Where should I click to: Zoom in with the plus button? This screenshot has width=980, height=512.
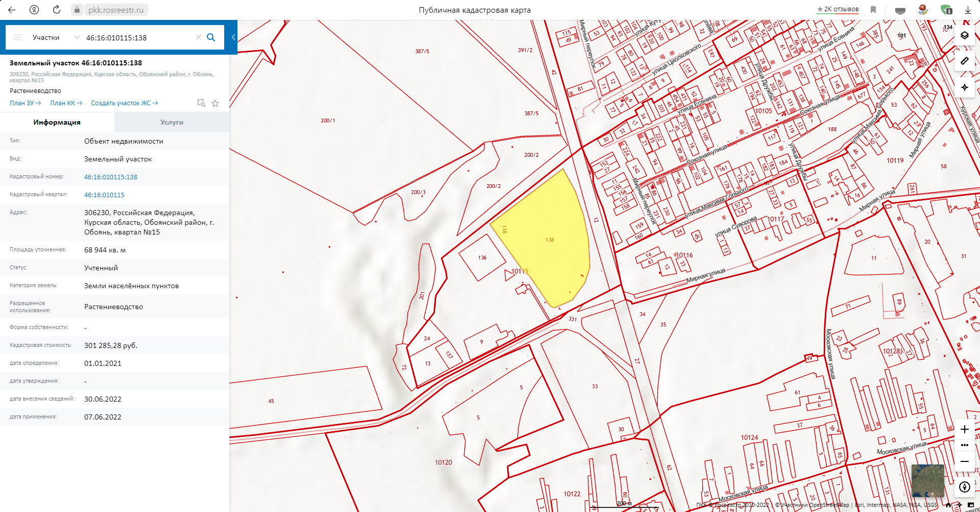pyautogui.click(x=964, y=429)
